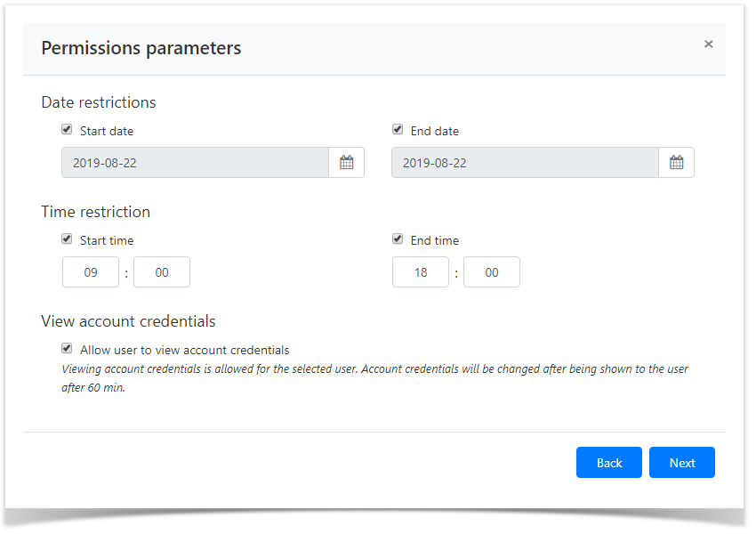Select the end date field under End date
Image resolution: width=756 pixels, height=534 pixels.
525,162
